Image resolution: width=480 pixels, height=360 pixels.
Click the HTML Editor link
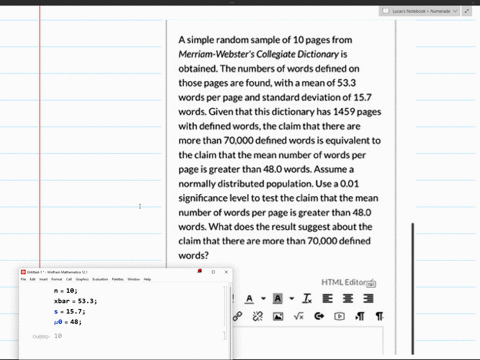click(344, 282)
